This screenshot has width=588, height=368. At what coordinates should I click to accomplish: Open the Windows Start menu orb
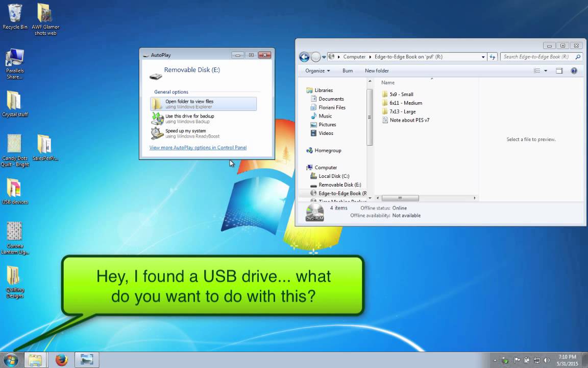[11, 360]
